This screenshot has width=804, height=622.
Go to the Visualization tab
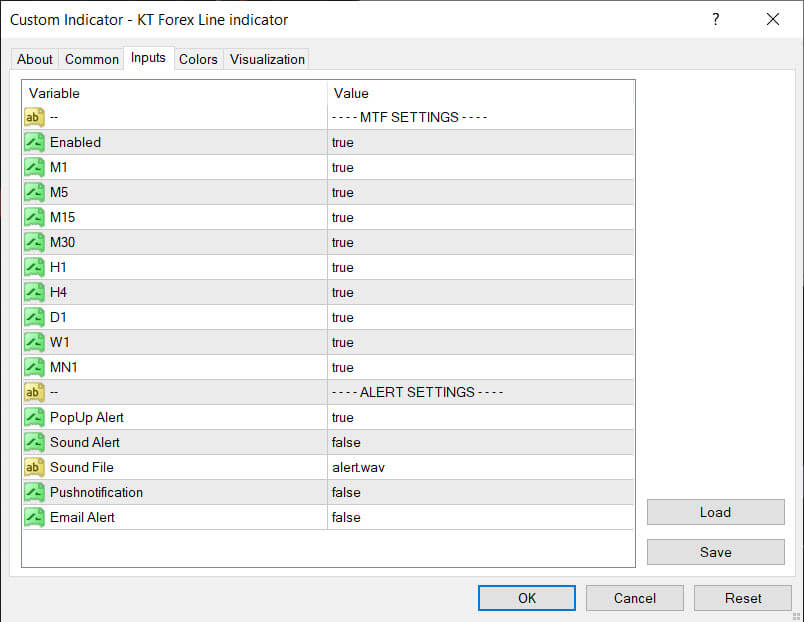pos(267,59)
